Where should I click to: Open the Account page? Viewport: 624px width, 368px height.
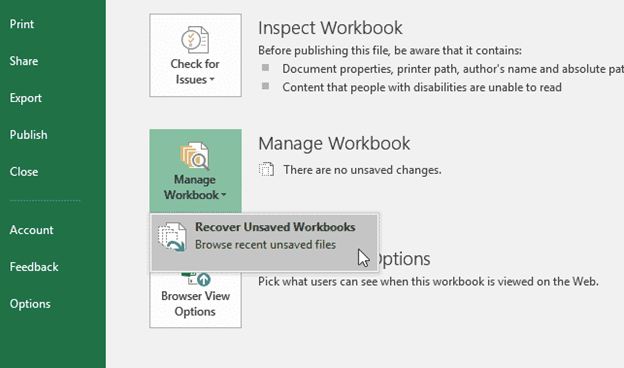click(31, 230)
